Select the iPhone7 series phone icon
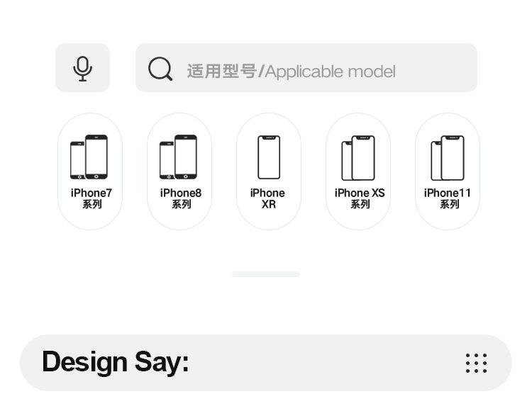Viewport: 532px width, 411px height. pyautogui.click(x=89, y=157)
